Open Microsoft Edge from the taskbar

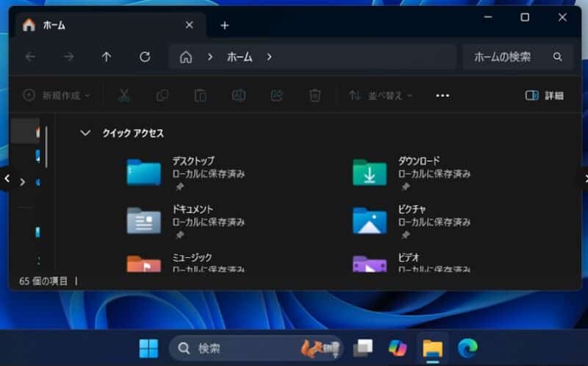[x=467, y=348]
